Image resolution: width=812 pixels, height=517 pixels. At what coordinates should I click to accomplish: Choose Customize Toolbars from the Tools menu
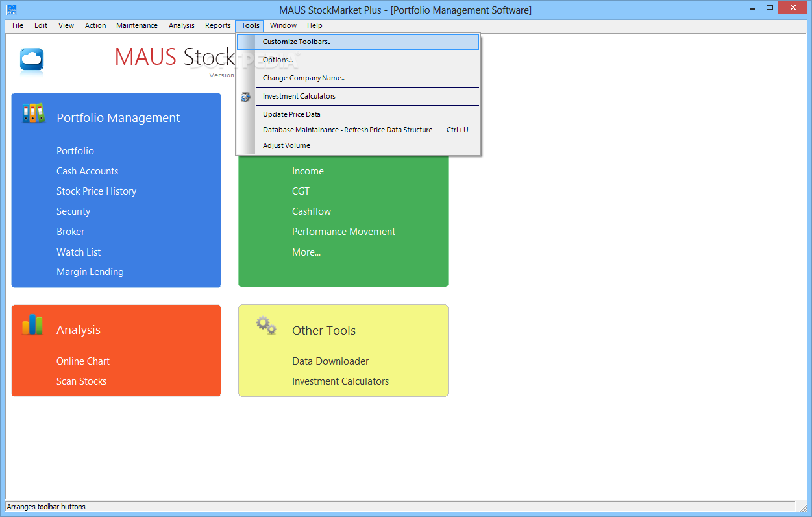pos(358,42)
